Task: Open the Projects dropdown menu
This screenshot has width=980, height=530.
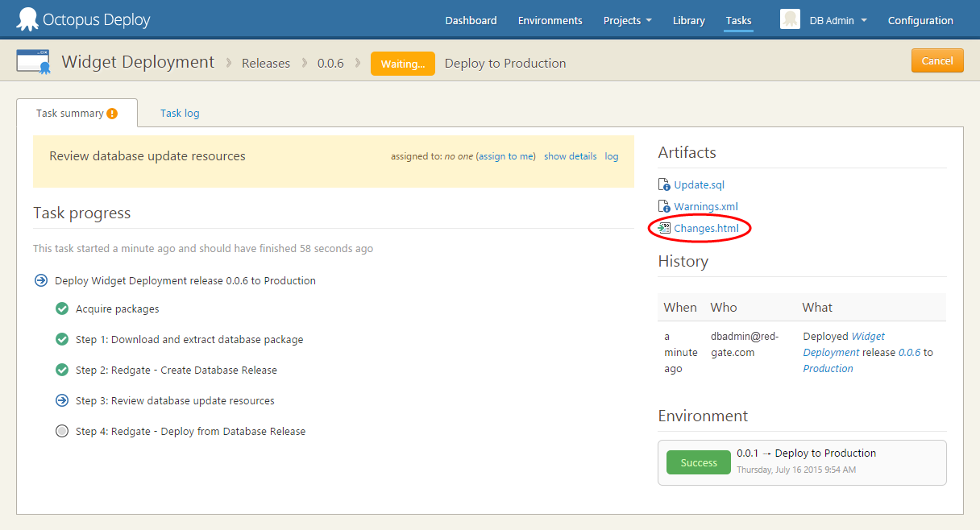Action: [627, 21]
